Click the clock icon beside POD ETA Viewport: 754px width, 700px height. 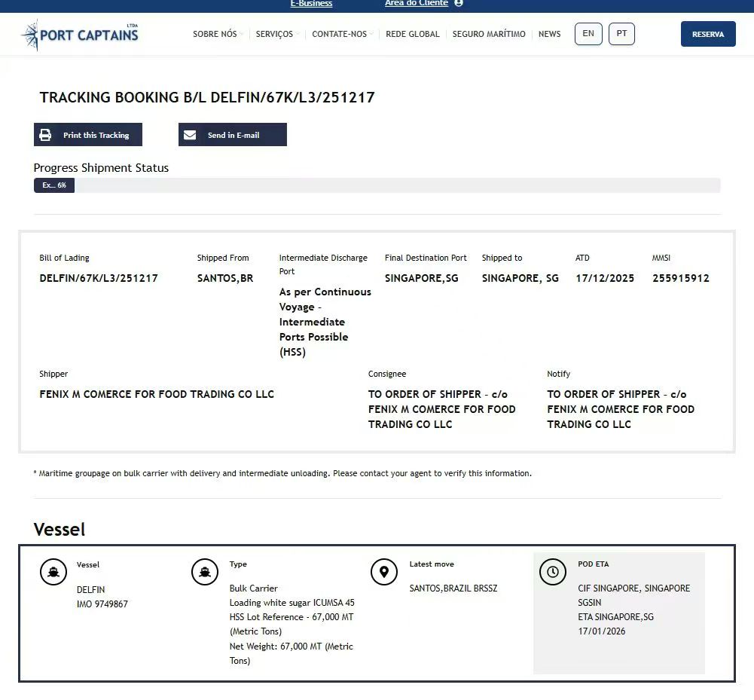[553, 573]
